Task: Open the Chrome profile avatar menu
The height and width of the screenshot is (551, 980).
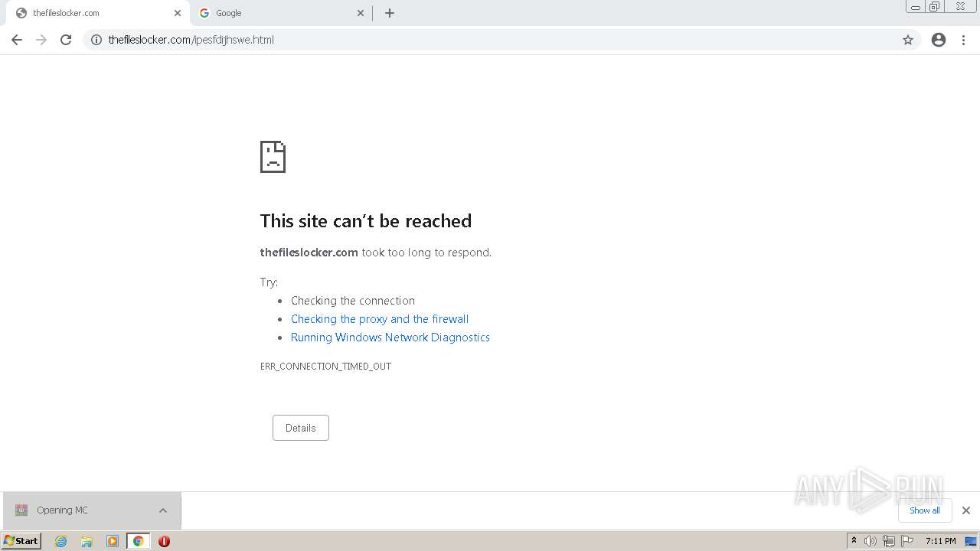Action: click(x=939, y=40)
